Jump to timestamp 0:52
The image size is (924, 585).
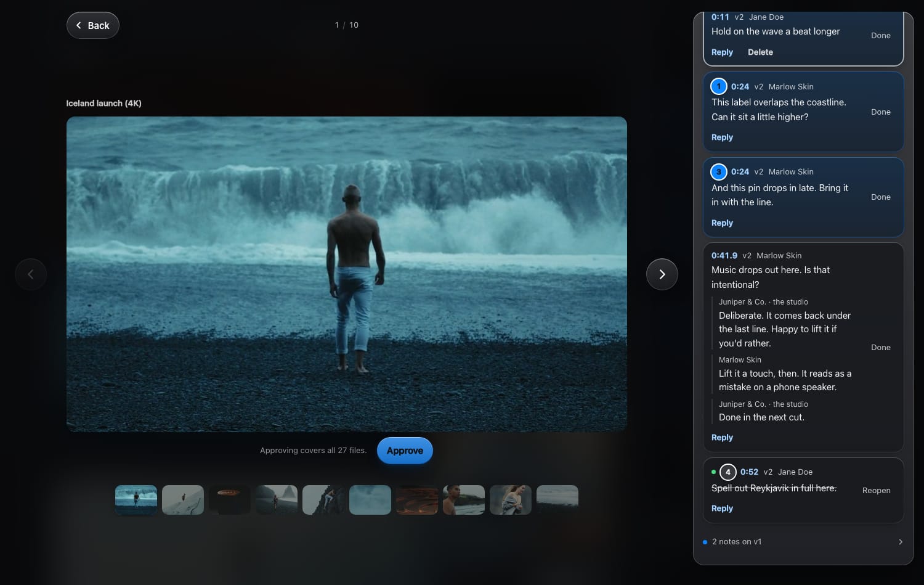click(x=749, y=472)
